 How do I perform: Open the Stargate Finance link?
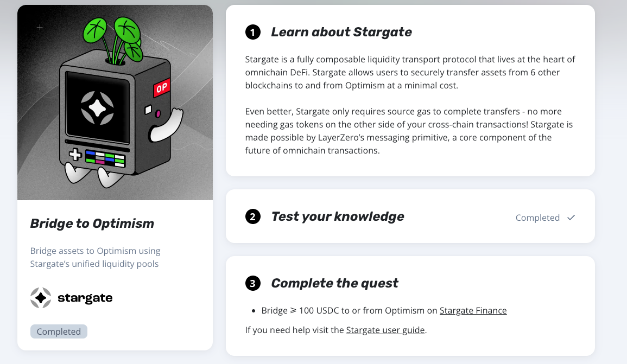[x=473, y=310]
